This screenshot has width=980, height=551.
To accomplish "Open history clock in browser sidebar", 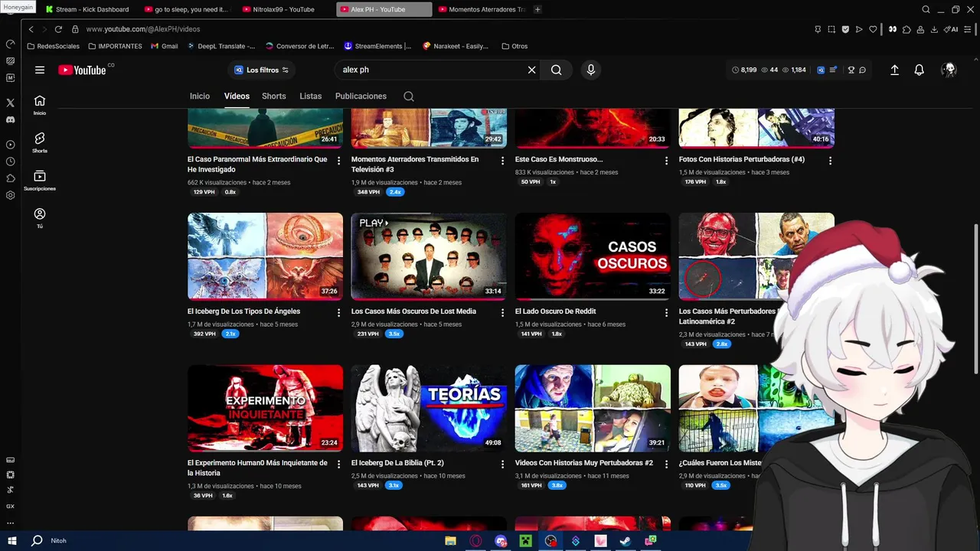I will point(10,161).
